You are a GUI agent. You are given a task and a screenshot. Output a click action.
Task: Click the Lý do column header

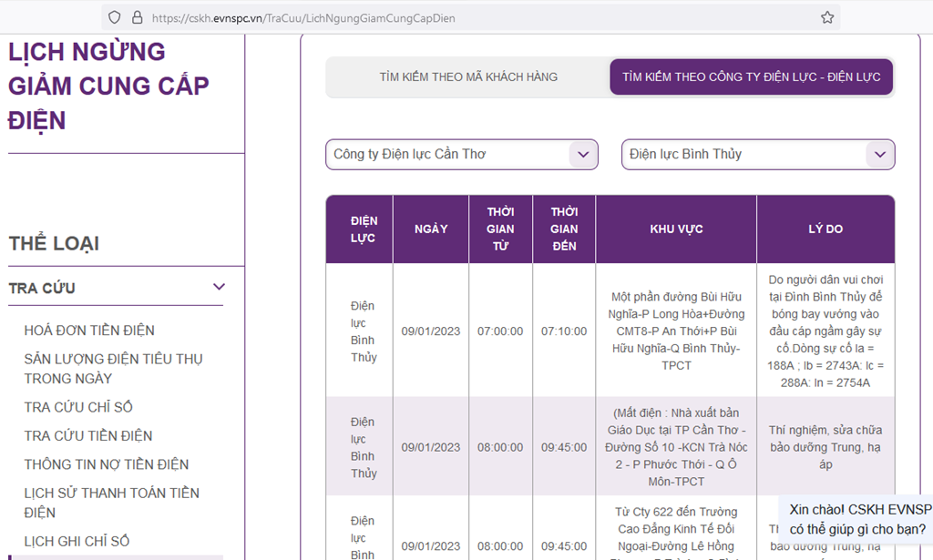pos(825,229)
